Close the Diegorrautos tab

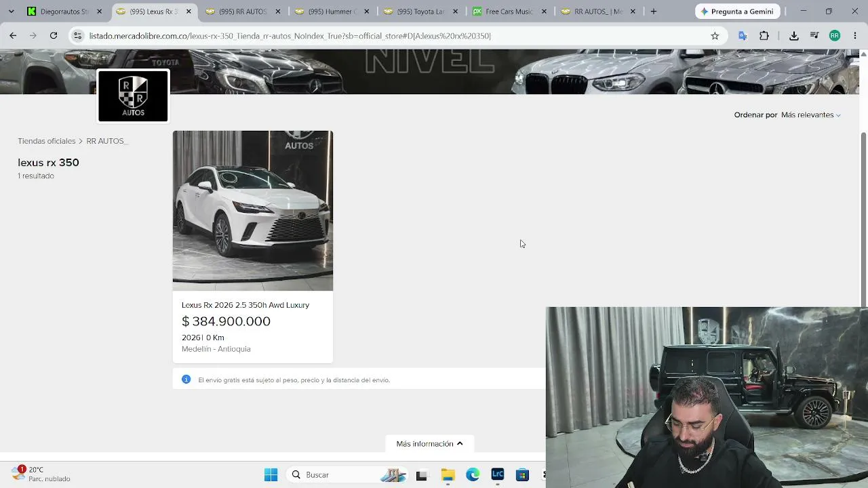tap(100, 12)
